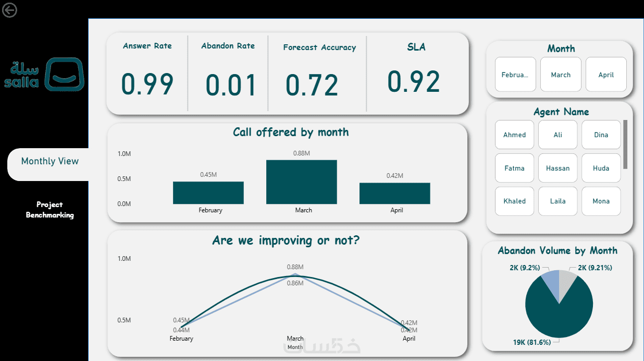The image size is (644, 361).
Task: Select agent Ali
Action: [558, 135]
